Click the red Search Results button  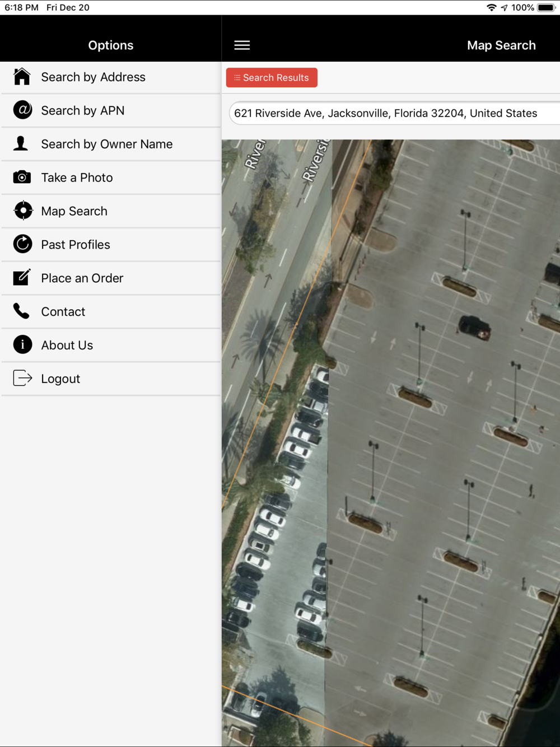[272, 77]
